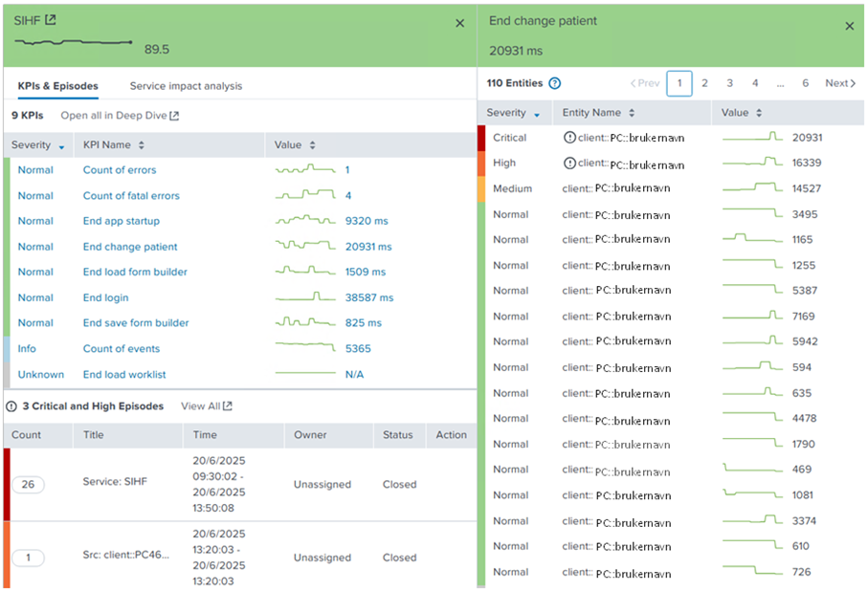The image size is (868, 591).
Task: Click episode count badge 26
Action: pyautogui.click(x=28, y=484)
